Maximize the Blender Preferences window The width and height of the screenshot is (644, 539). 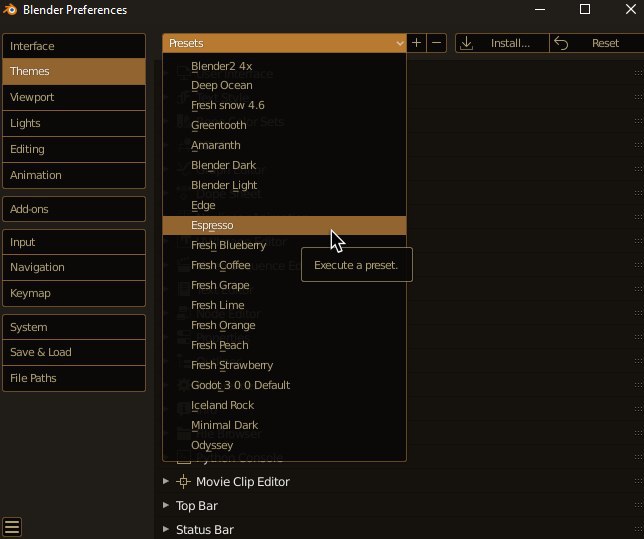585,9
